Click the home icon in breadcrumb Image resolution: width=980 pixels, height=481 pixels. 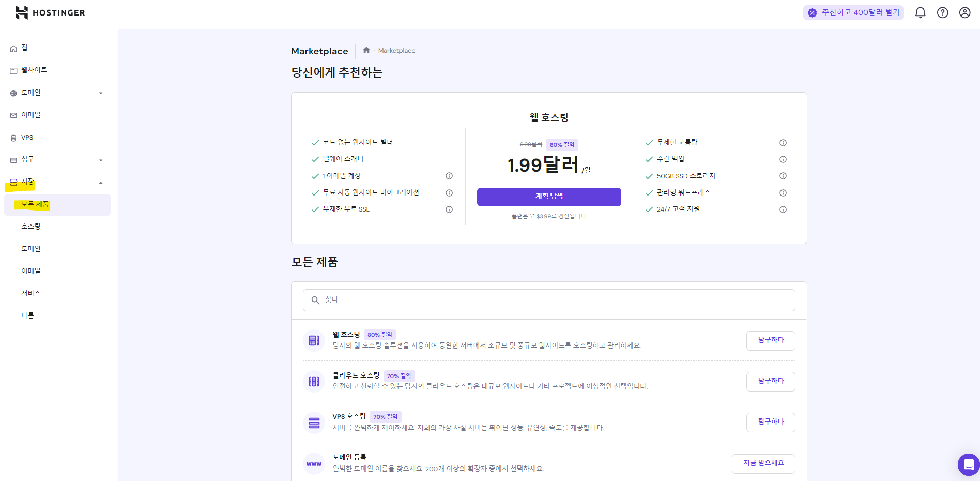pos(366,50)
